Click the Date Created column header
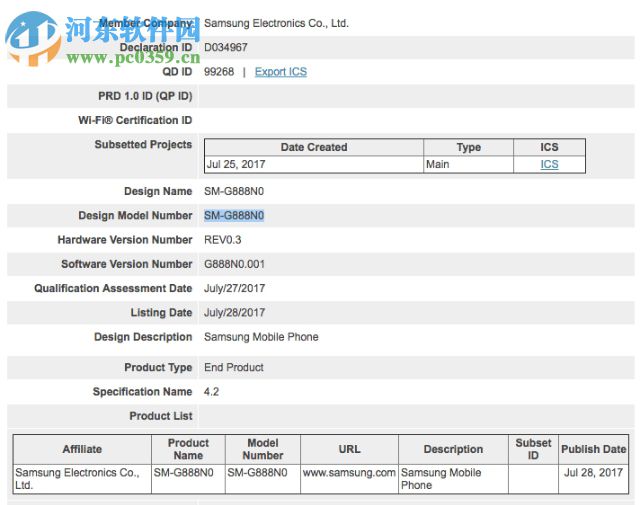Image resolution: width=640 pixels, height=505 pixels. click(314, 147)
